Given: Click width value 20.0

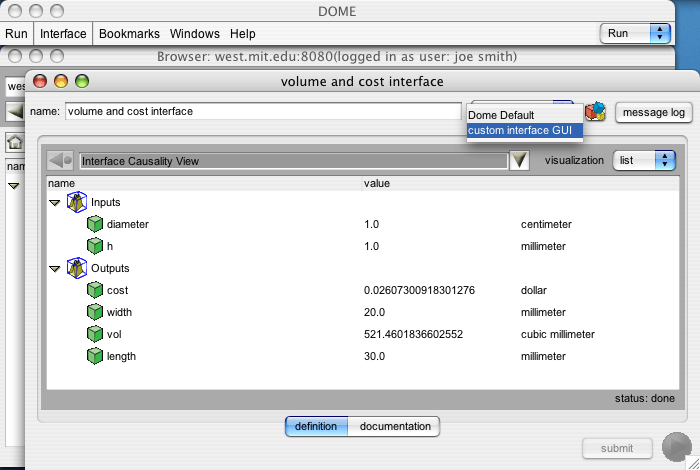Looking at the screenshot, I should click(374, 312).
